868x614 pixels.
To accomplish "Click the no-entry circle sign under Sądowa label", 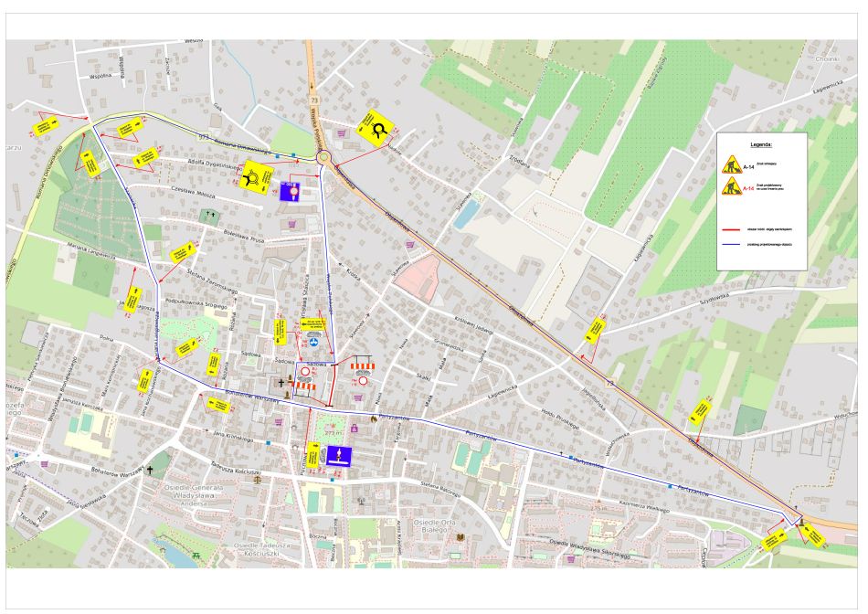I will [x=305, y=372].
